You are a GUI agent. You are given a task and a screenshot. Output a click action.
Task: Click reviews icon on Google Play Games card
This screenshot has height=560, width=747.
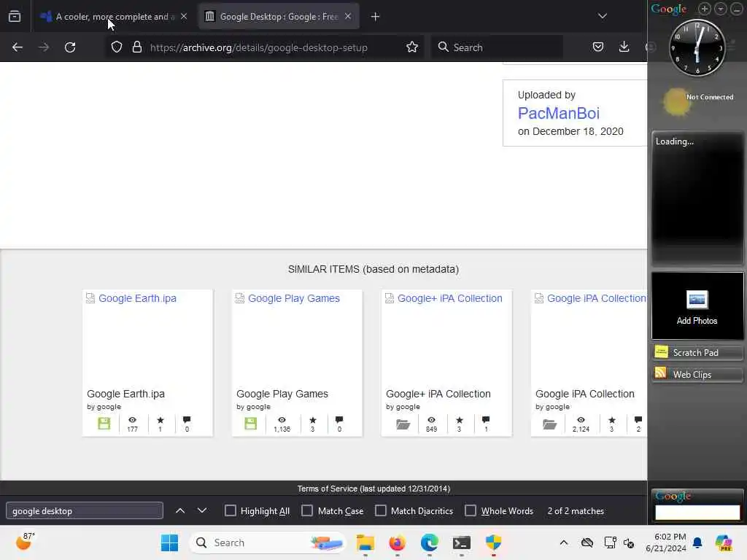click(x=339, y=420)
